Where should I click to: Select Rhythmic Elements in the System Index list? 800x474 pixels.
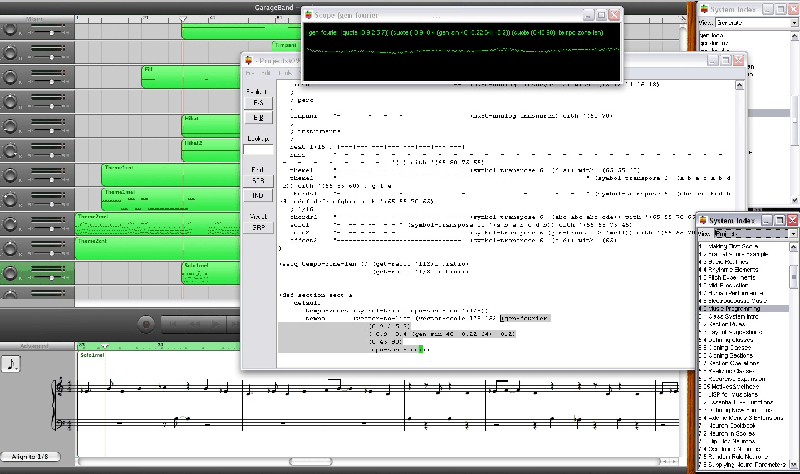pos(733,269)
